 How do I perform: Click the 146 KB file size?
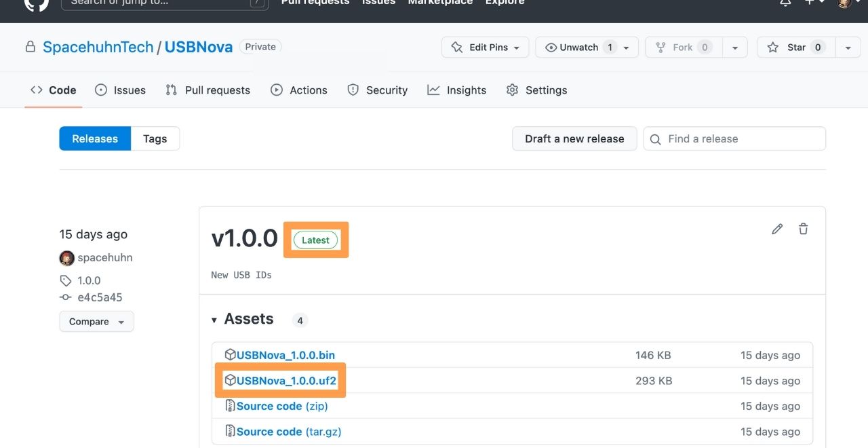pyautogui.click(x=654, y=355)
